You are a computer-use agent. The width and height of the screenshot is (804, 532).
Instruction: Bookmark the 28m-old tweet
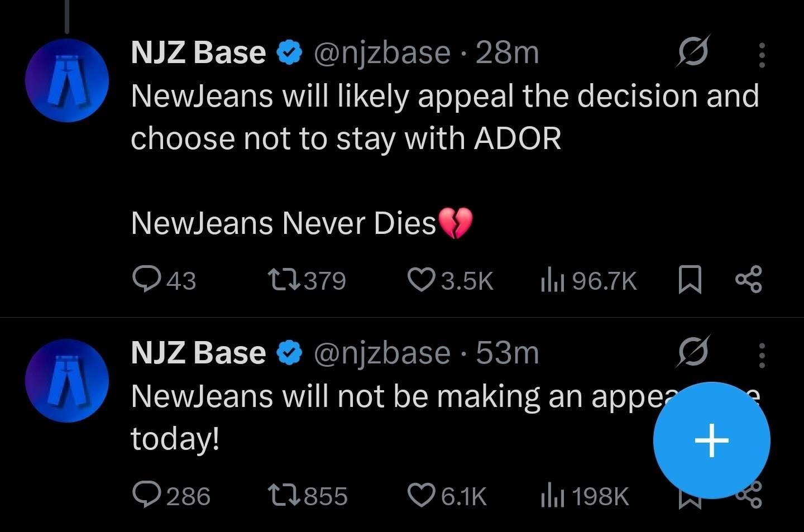click(690, 280)
